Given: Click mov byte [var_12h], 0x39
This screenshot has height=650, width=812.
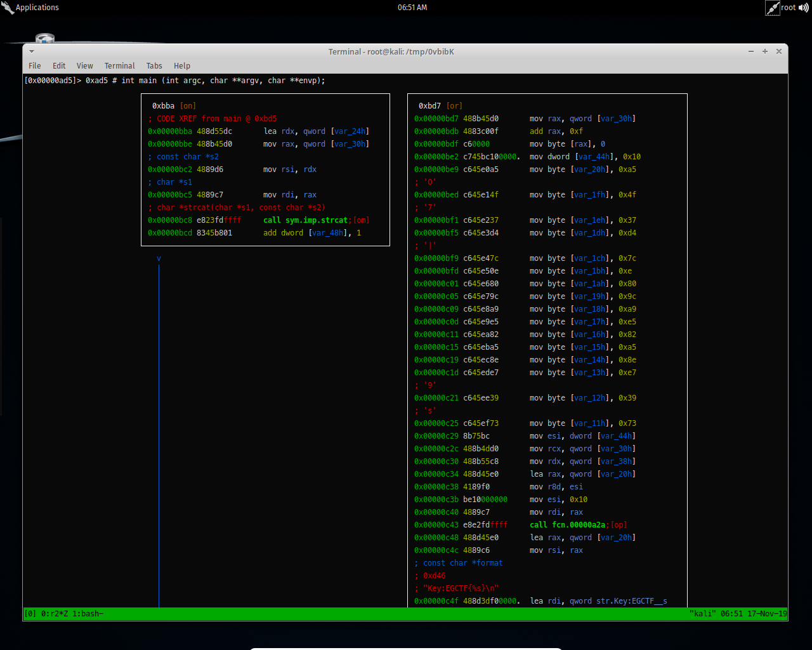Looking at the screenshot, I should [x=583, y=398].
